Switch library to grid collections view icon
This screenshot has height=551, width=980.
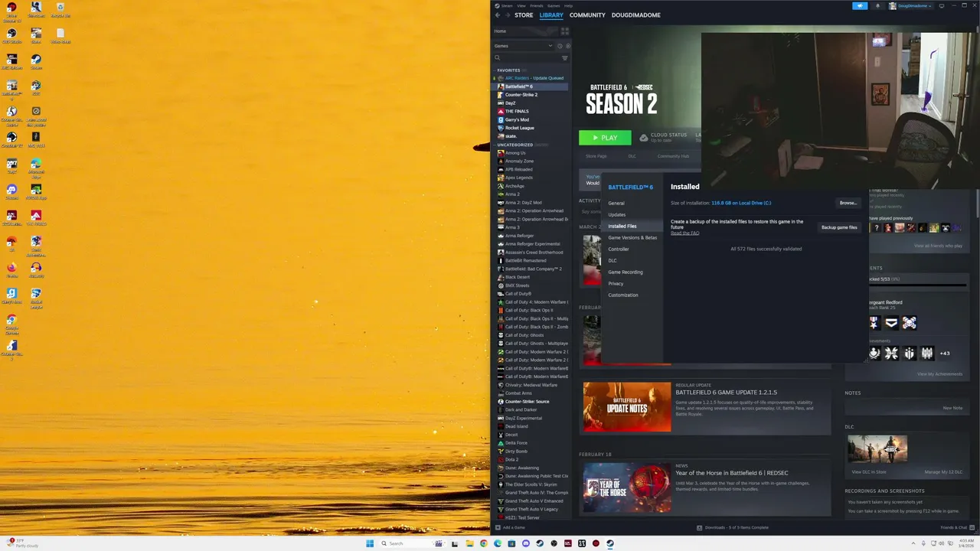click(x=565, y=31)
